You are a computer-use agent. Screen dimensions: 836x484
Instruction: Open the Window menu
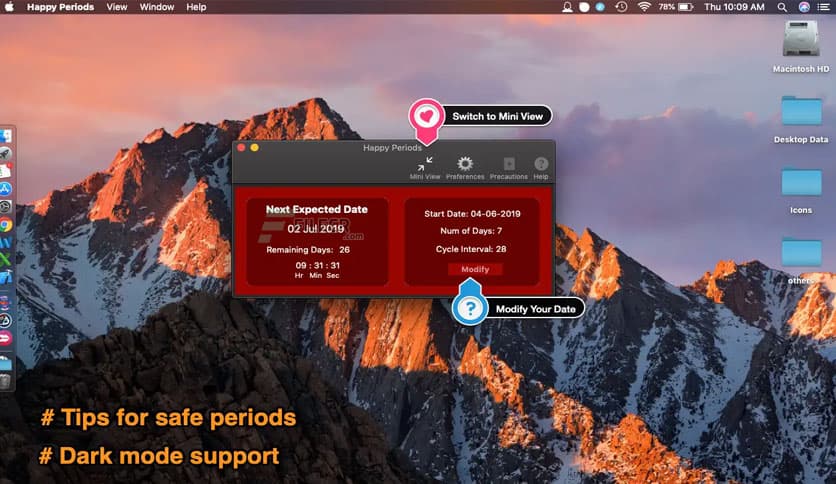156,7
